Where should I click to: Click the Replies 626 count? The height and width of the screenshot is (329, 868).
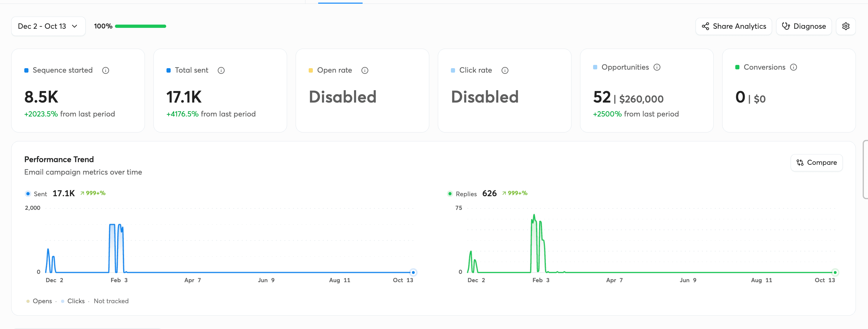[x=489, y=193]
